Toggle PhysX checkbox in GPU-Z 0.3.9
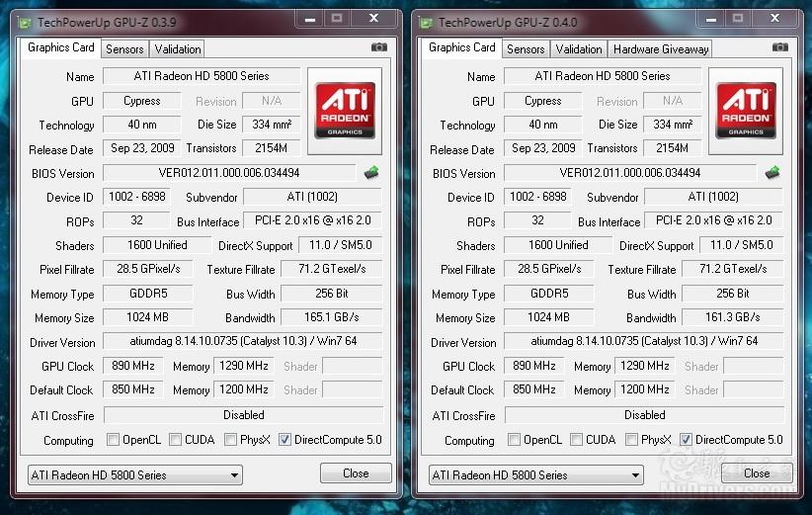This screenshot has width=812, height=515. tap(230, 440)
